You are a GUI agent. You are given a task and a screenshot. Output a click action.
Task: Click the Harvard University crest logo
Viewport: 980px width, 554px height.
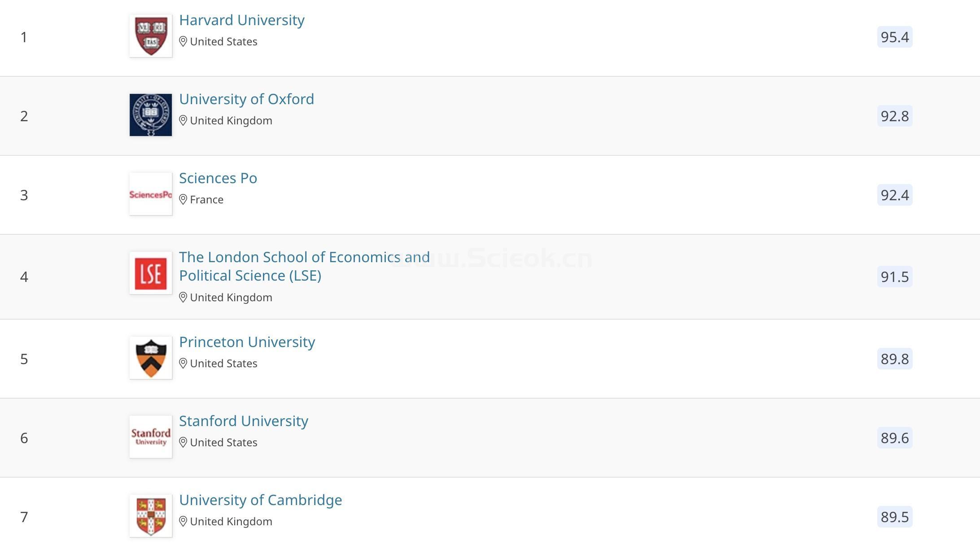pos(151,36)
